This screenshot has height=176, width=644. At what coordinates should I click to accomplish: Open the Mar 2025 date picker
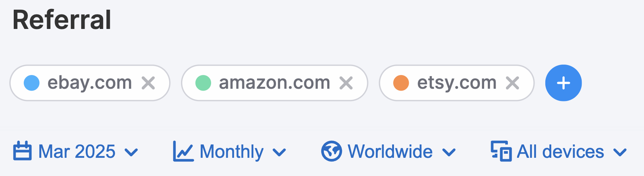pos(77,151)
